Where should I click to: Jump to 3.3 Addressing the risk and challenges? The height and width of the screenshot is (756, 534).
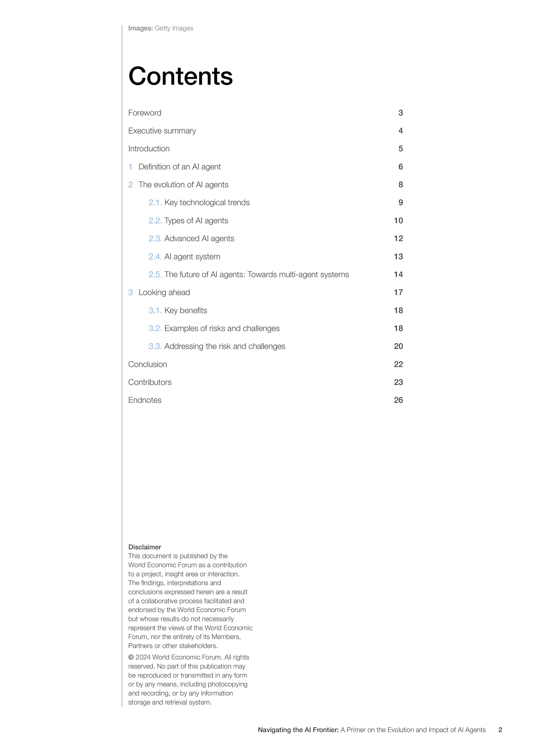(276, 346)
